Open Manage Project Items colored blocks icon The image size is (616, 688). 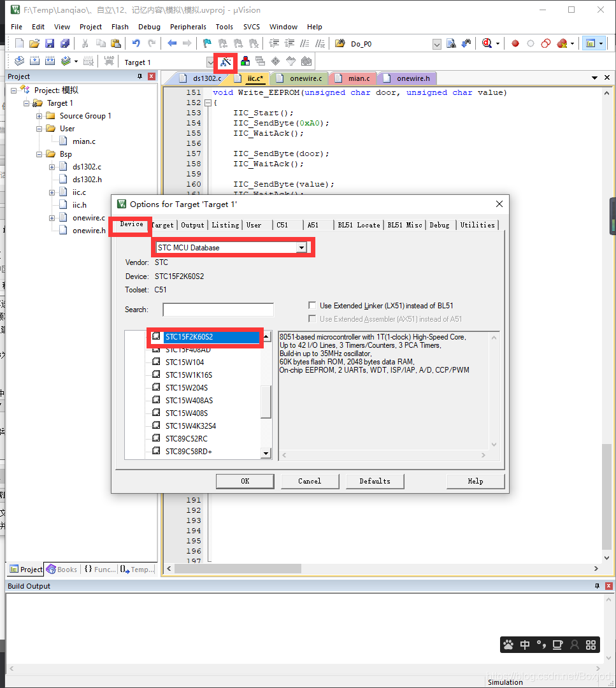pyautogui.click(x=245, y=61)
